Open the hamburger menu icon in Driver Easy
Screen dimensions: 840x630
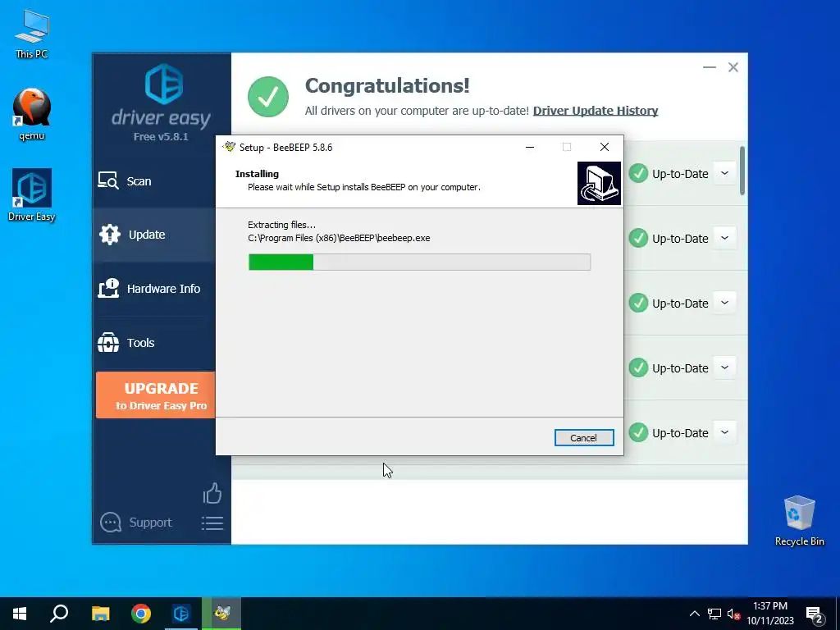pyautogui.click(x=212, y=523)
